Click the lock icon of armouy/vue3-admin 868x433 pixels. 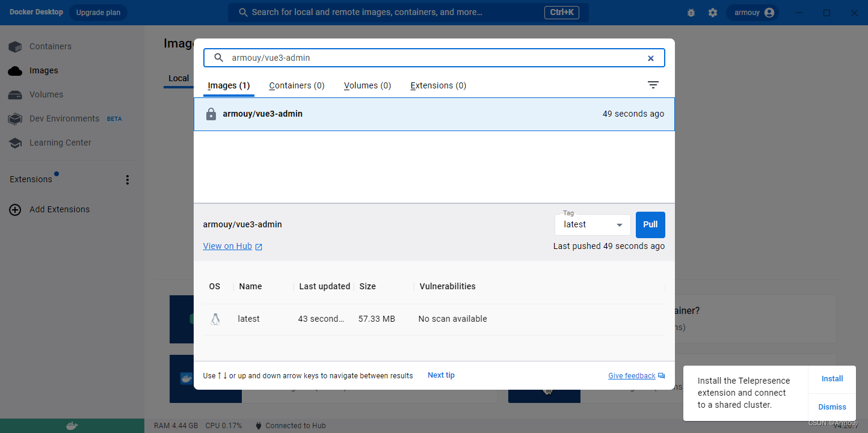(211, 114)
